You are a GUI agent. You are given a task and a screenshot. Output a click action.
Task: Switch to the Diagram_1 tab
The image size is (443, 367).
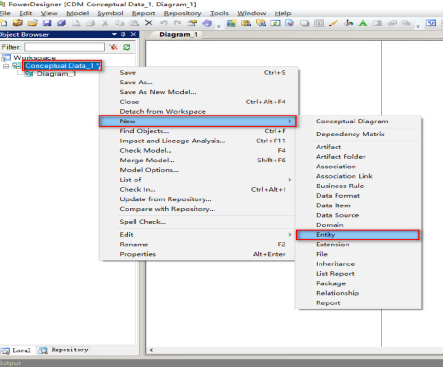click(x=178, y=35)
